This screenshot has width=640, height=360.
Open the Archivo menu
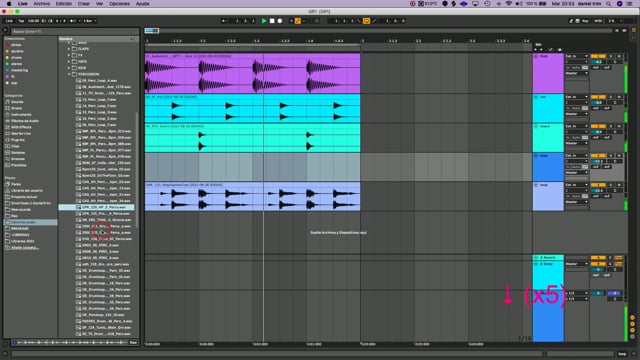pos(42,4)
